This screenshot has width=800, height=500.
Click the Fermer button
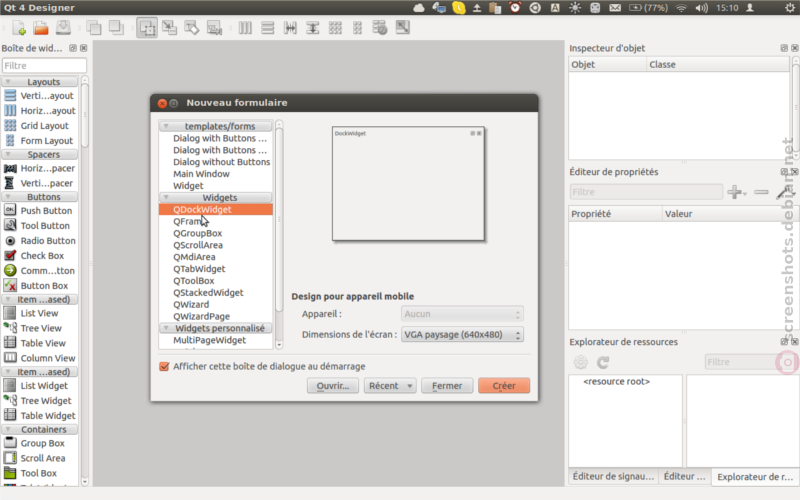[x=447, y=386]
